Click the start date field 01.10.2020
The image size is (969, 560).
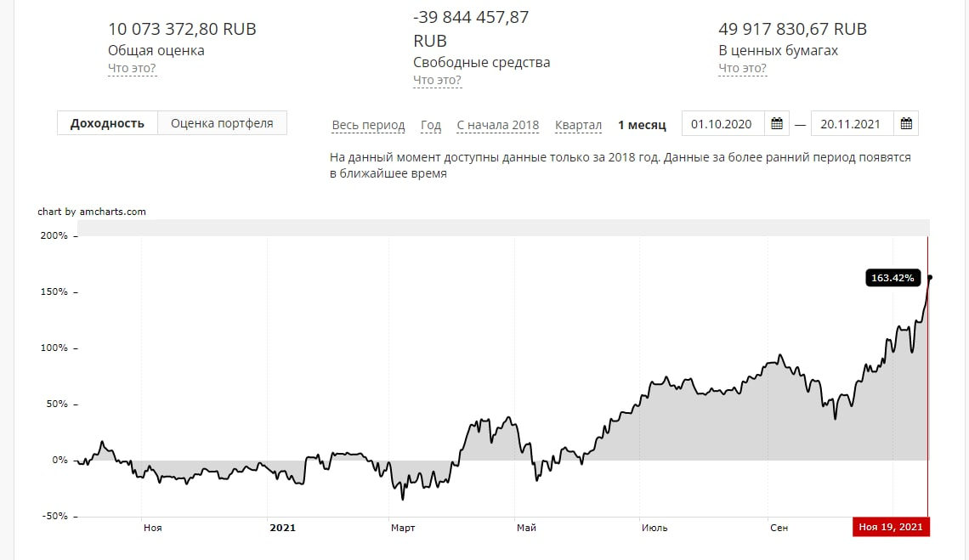coord(722,124)
